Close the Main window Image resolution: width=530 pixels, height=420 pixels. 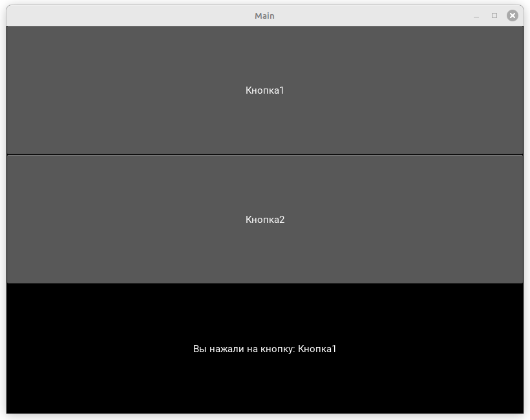pyautogui.click(x=513, y=16)
